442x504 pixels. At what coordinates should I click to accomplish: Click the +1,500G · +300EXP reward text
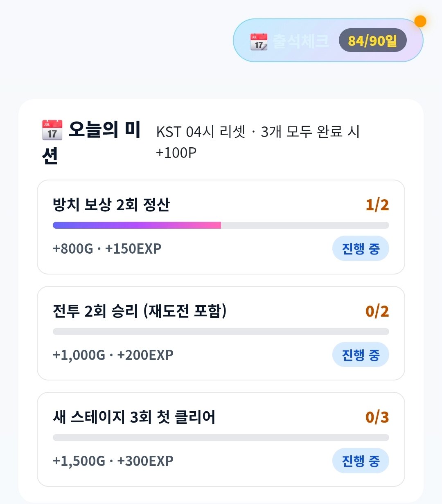click(x=113, y=461)
